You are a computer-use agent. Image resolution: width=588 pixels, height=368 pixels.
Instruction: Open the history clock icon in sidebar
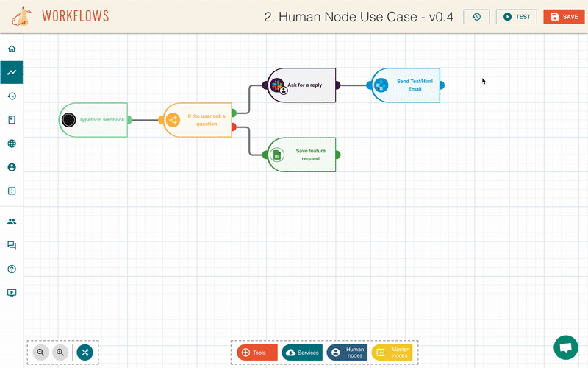coord(12,96)
